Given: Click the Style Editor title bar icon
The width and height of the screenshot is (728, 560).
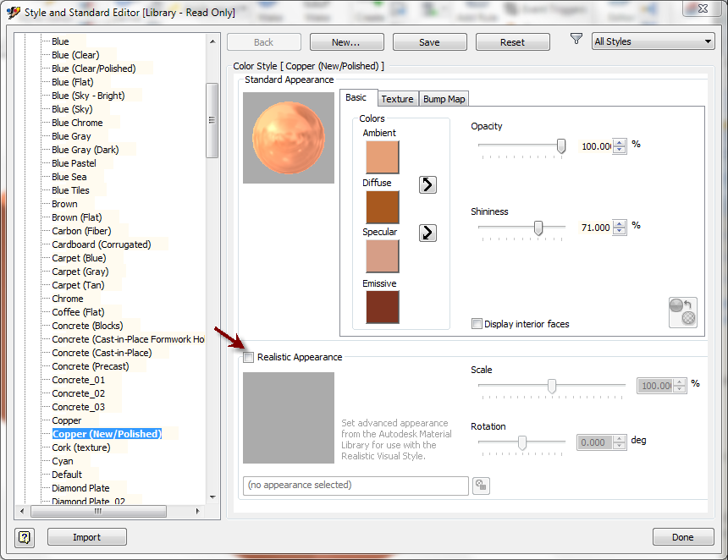Looking at the screenshot, I should (x=13, y=12).
